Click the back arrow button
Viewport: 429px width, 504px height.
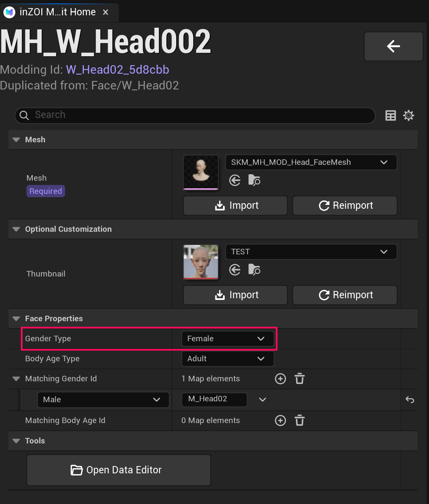(x=393, y=46)
